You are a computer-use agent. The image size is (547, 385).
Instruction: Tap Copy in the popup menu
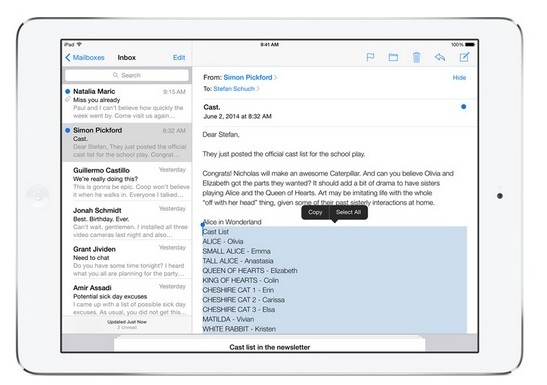315,212
